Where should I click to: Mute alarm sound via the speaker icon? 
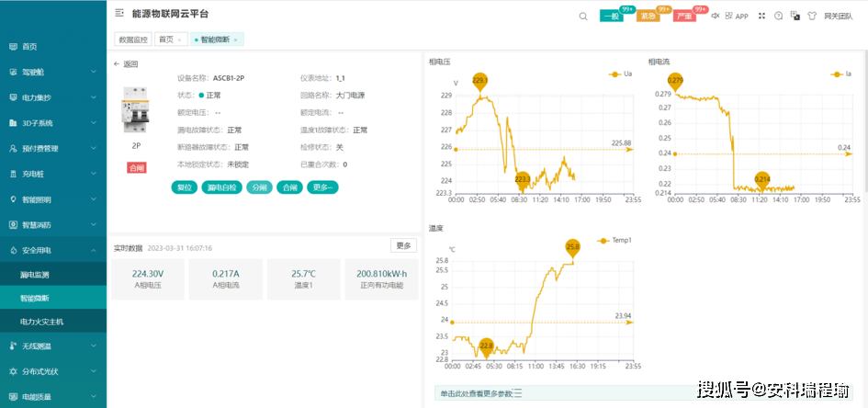(x=716, y=16)
